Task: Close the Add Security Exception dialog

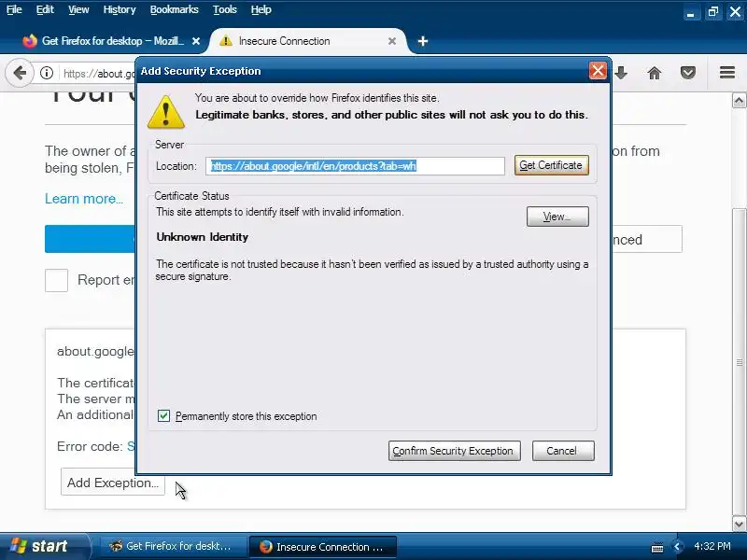Action: pyautogui.click(x=598, y=71)
